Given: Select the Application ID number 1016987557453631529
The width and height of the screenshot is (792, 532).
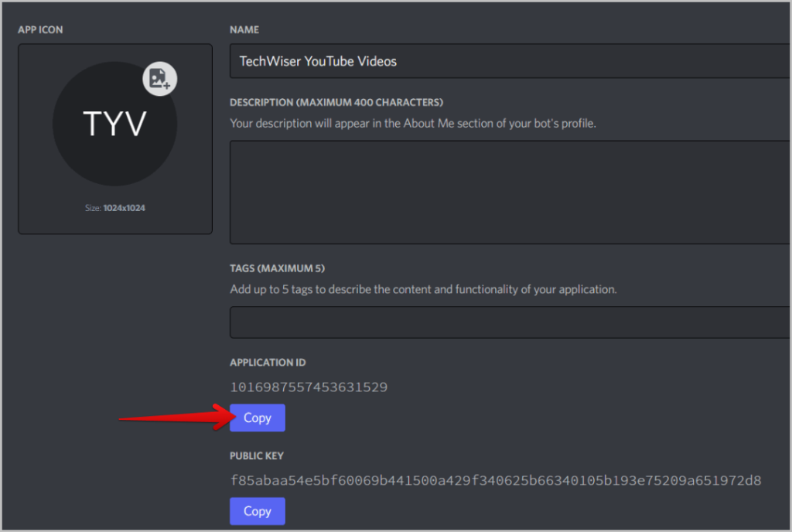Looking at the screenshot, I should pyautogui.click(x=309, y=387).
